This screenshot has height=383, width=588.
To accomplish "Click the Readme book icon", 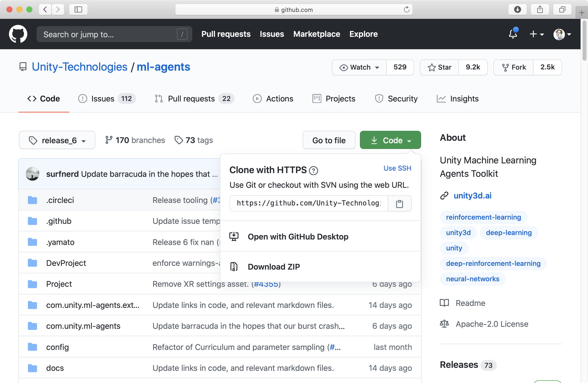I will 444,303.
